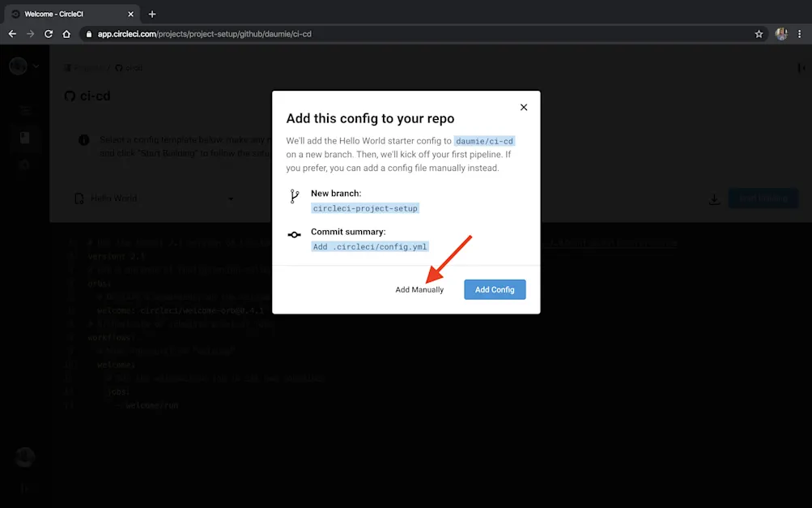Open organization switcher in sidebar

click(x=23, y=66)
